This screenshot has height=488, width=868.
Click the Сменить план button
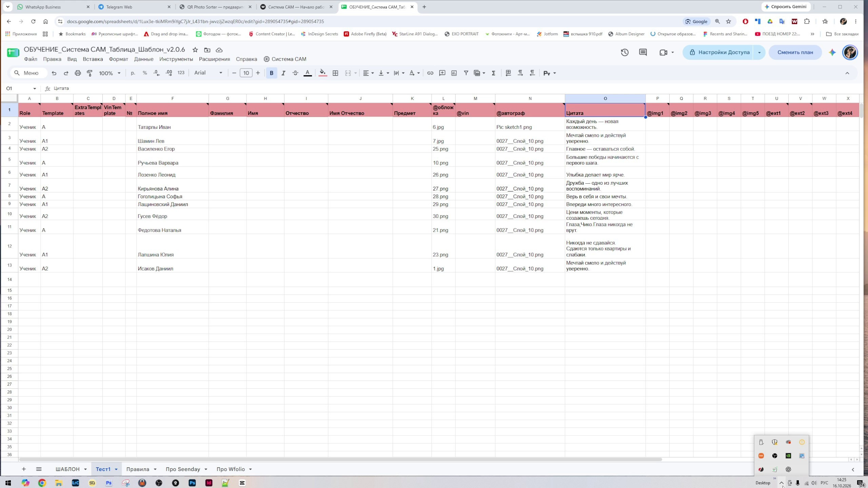coord(795,52)
